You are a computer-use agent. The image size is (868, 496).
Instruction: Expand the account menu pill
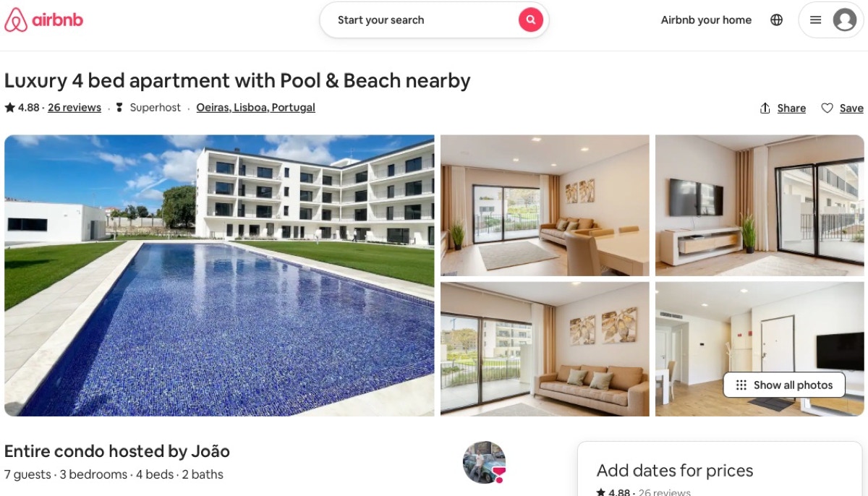click(831, 20)
